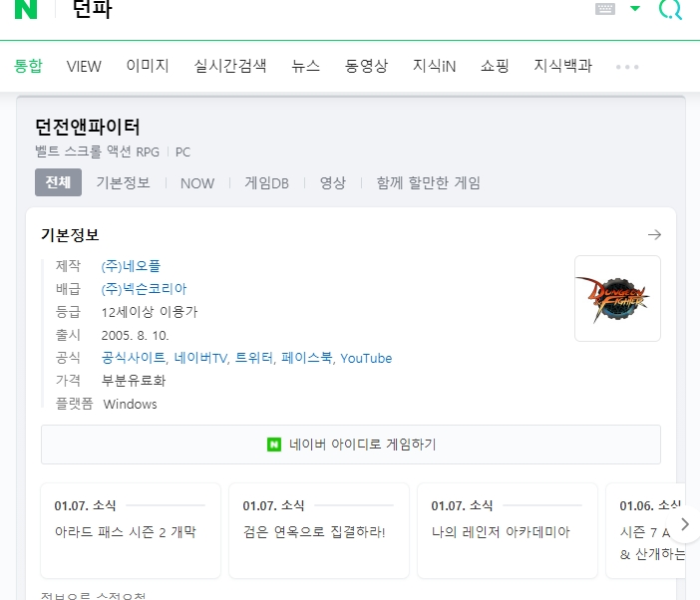Image resolution: width=700 pixels, height=600 pixels.
Task: Show more tabs via three dots
Action: (x=627, y=67)
